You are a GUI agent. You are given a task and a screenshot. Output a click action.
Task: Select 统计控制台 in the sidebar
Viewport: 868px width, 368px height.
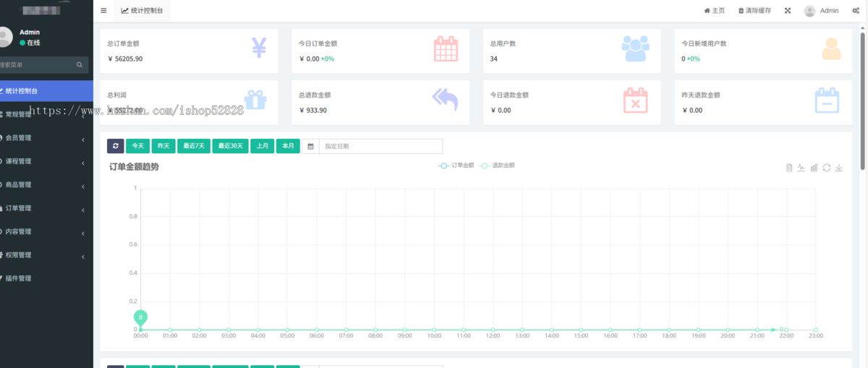46,91
